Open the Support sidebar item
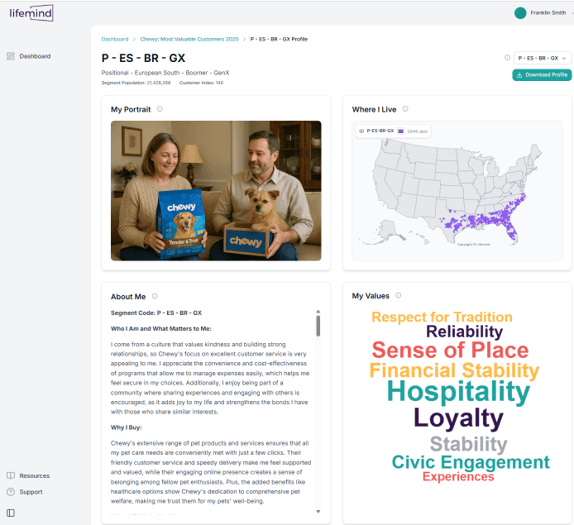Image resolution: width=574 pixels, height=525 pixels. pyautogui.click(x=25, y=492)
